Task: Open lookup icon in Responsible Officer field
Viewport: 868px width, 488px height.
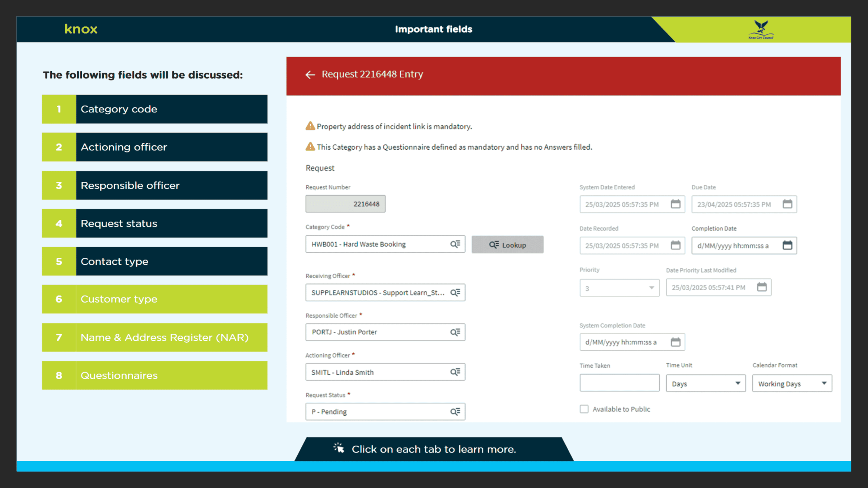Action: point(455,332)
